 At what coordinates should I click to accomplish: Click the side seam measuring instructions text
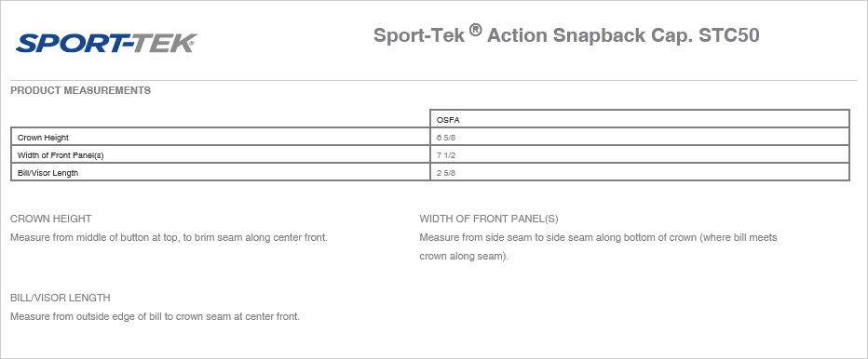[x=599, y=247]
